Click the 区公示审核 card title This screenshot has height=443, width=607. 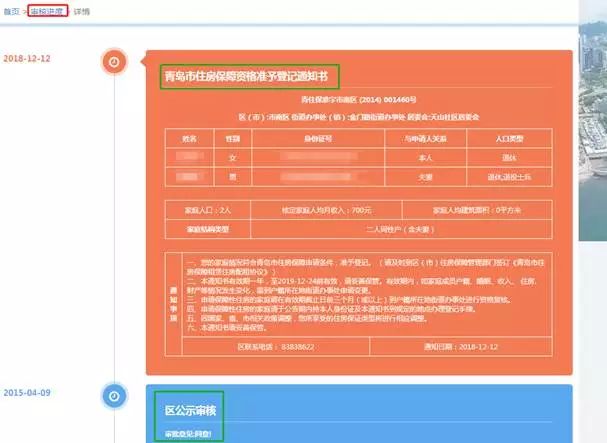coord(190,410)
